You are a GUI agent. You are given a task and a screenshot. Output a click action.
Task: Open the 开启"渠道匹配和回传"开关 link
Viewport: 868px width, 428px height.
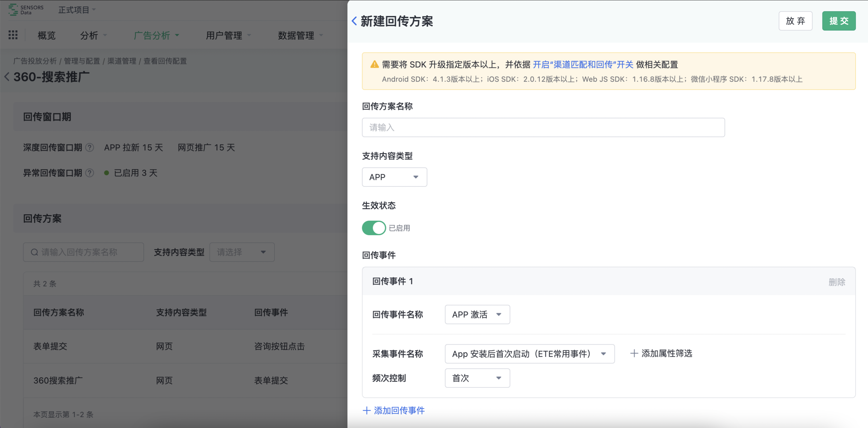tap(583, 64)
